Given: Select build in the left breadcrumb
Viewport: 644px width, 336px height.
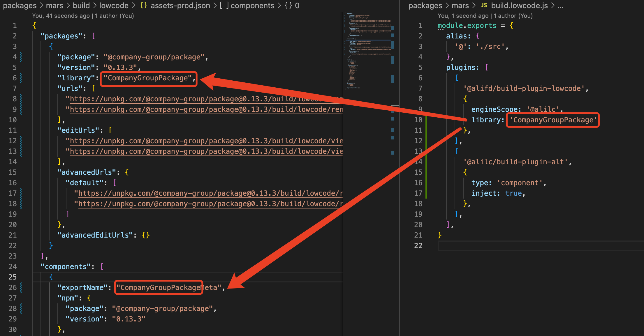Looking at the screenshot, I should 82,6.
